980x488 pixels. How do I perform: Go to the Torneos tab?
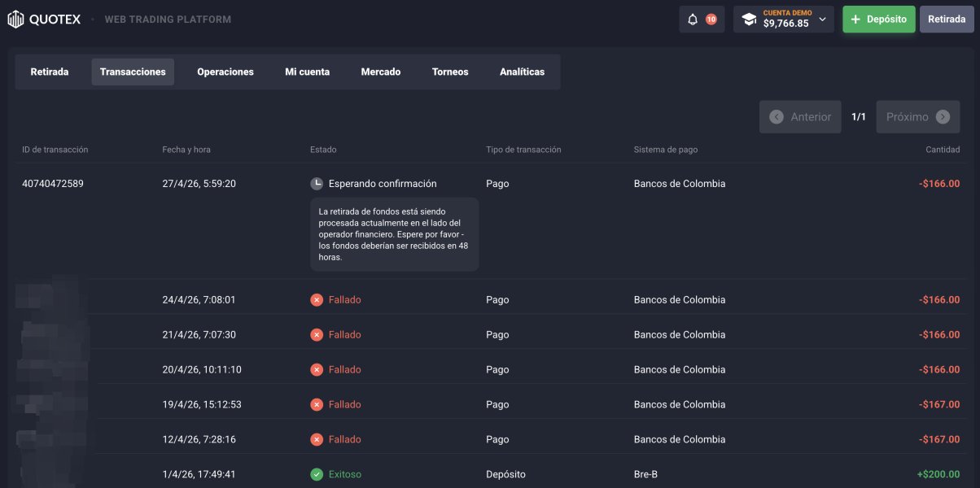(450, 72)
